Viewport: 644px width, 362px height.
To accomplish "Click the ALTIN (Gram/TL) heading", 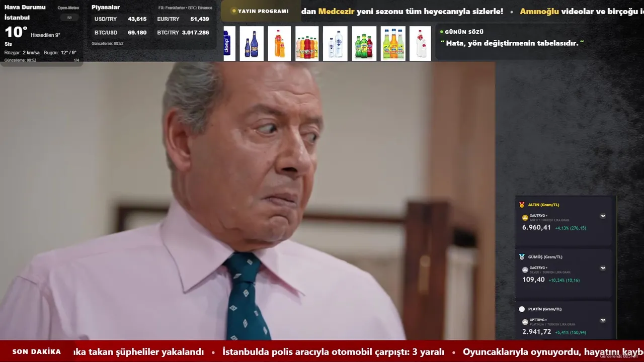I will tap(544, 205).
